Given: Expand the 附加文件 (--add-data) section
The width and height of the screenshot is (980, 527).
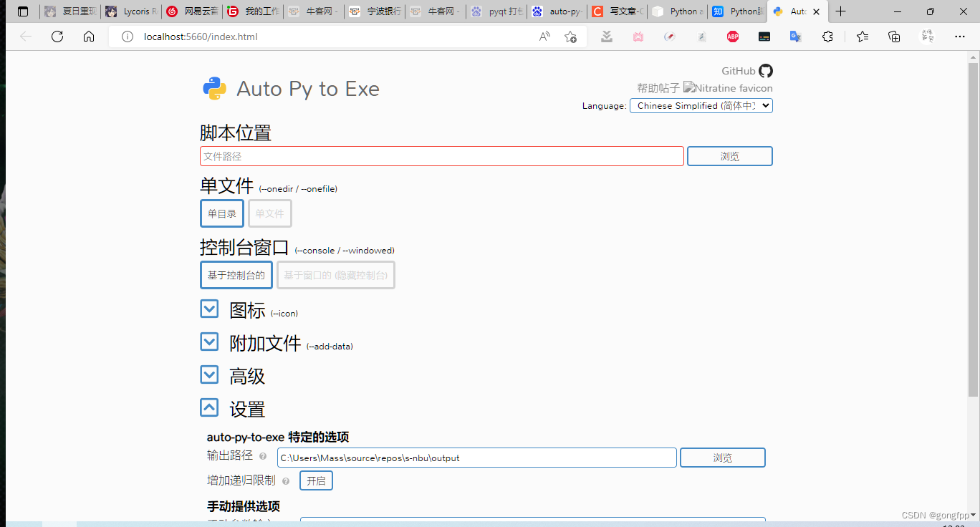Looking at the screenshot, I should (x=209, y=342).
